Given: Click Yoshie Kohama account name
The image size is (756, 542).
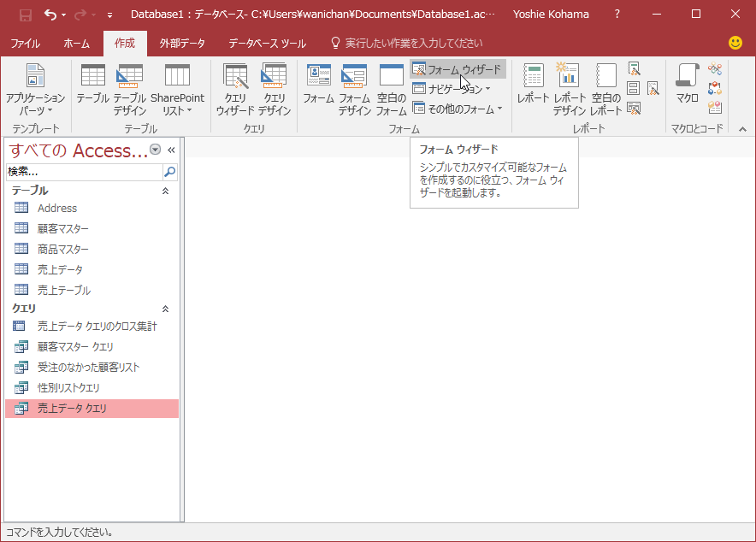Looking at the screenshot, I should [x=551, y=15].
